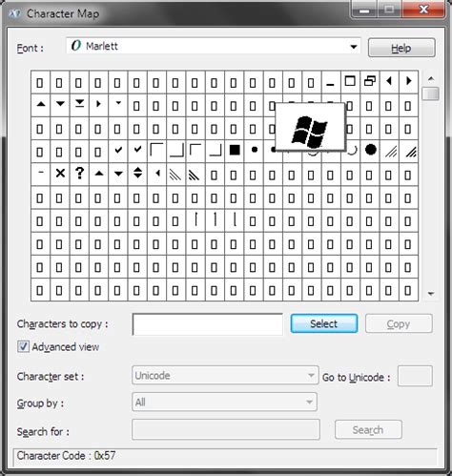The width and height of the screenshot is (452, 476).
Task: Choose the small right triangle beside the barred arrow
Action: click(x=98, y=105)
